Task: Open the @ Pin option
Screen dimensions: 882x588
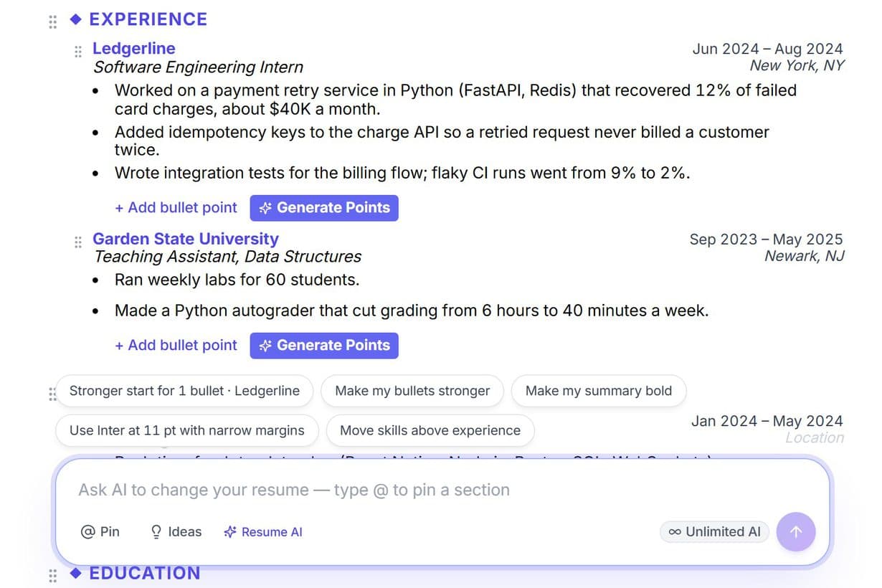Action: point(100,531)
